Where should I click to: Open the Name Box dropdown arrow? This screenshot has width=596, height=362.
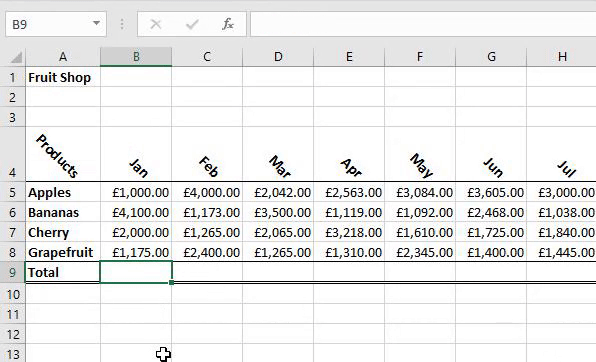coord(97,23)
